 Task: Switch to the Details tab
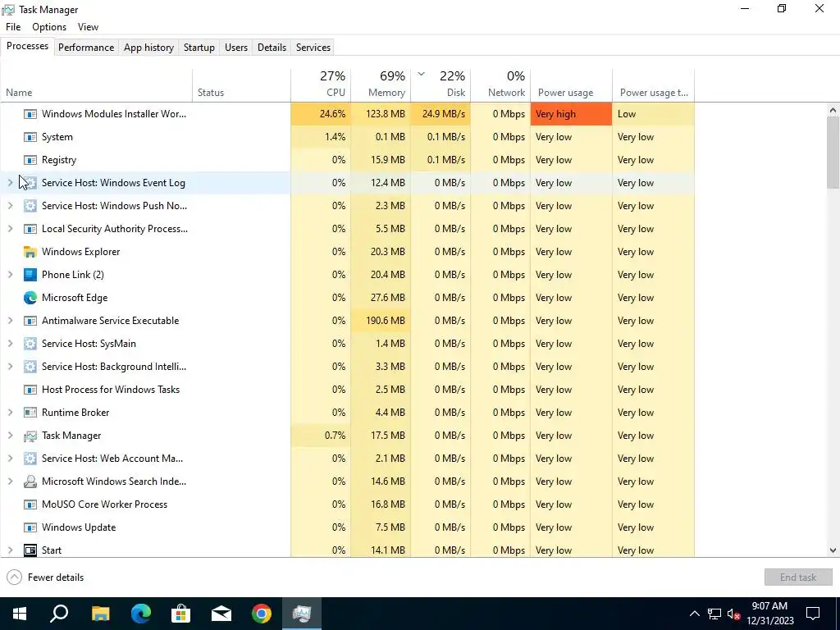[x=272, y=47]
